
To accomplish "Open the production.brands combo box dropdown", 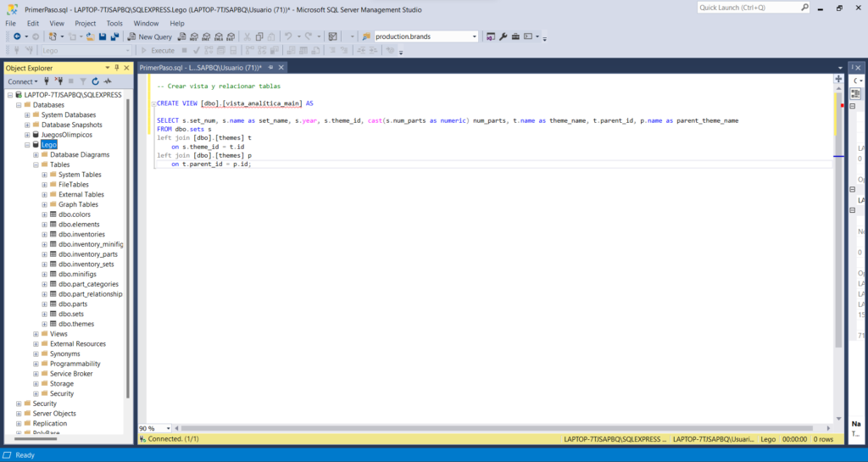I will [475, 36].
